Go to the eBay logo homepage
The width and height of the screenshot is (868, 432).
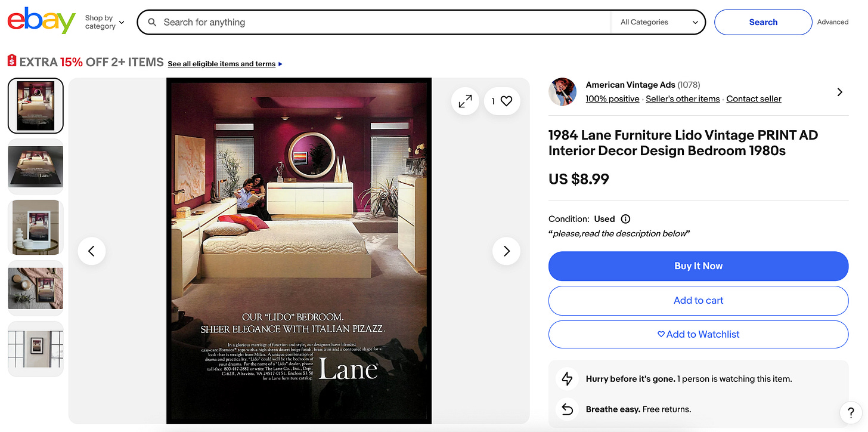pos(41,21)
